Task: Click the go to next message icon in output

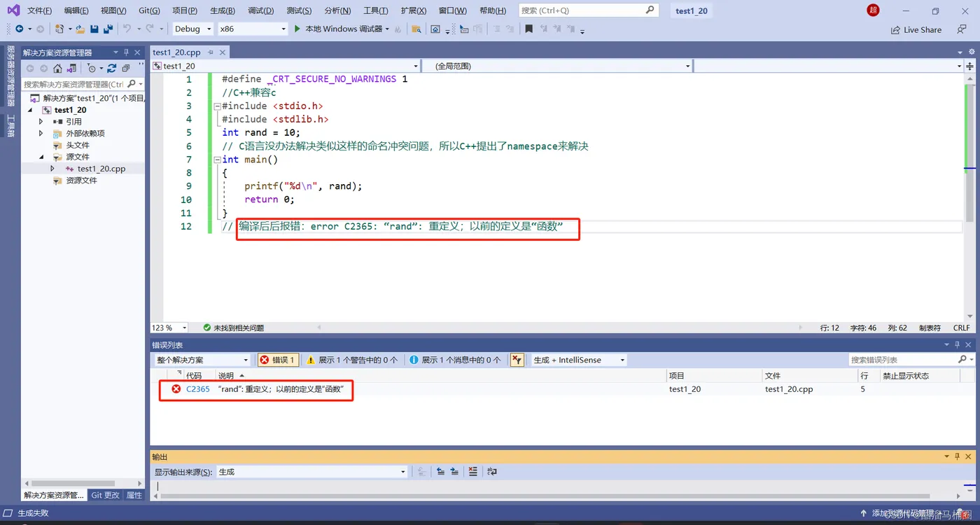Action: point(454,472)
